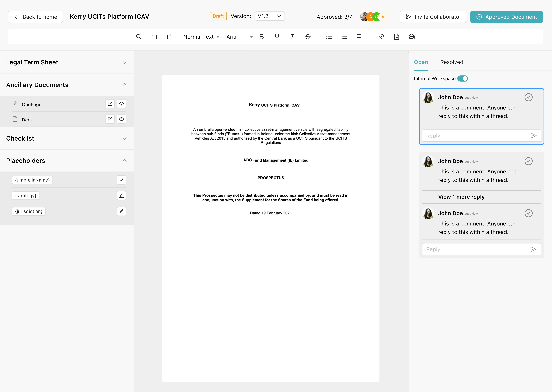Click View 1 more reply link
Viewport: 552px width, 392px height.
coord(461,197)
